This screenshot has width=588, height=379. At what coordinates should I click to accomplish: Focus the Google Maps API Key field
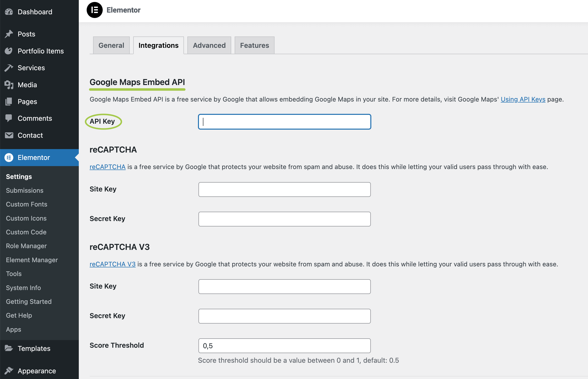284,122
